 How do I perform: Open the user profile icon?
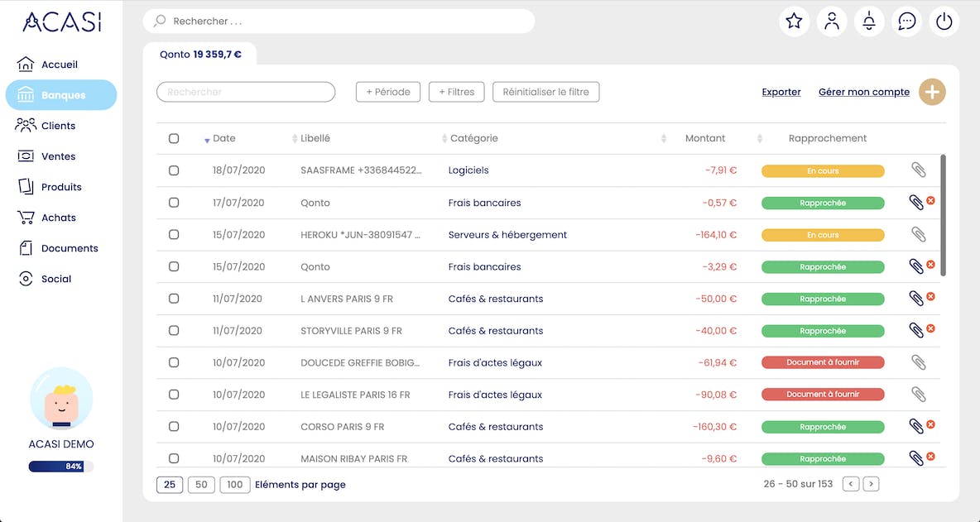pyautogui.click(x=832, y=22)
